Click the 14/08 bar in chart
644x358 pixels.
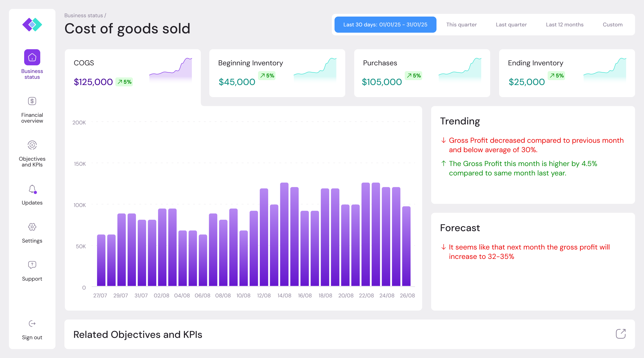[x=284, y=234]
